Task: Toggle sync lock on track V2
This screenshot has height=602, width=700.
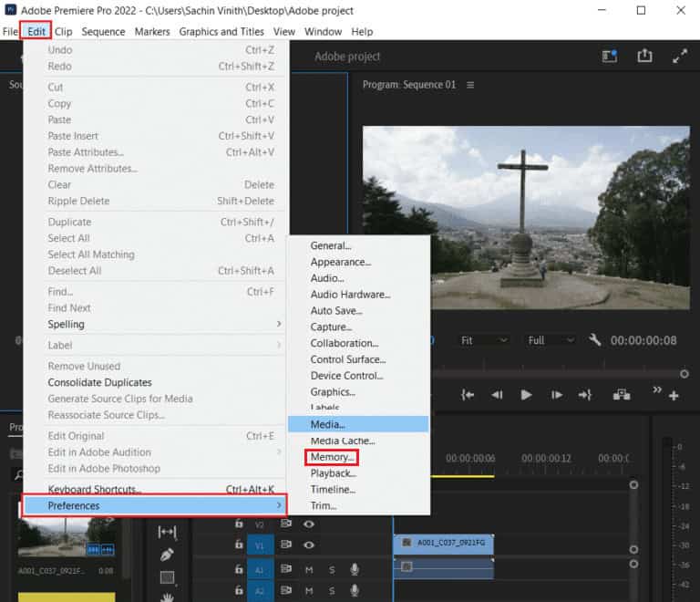Action: 285,524
